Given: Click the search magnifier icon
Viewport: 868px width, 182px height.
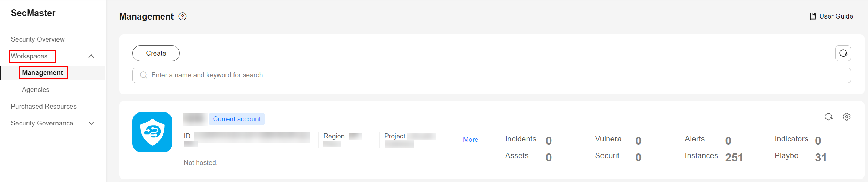Looking at the screenshot, I should coord(144,75).
